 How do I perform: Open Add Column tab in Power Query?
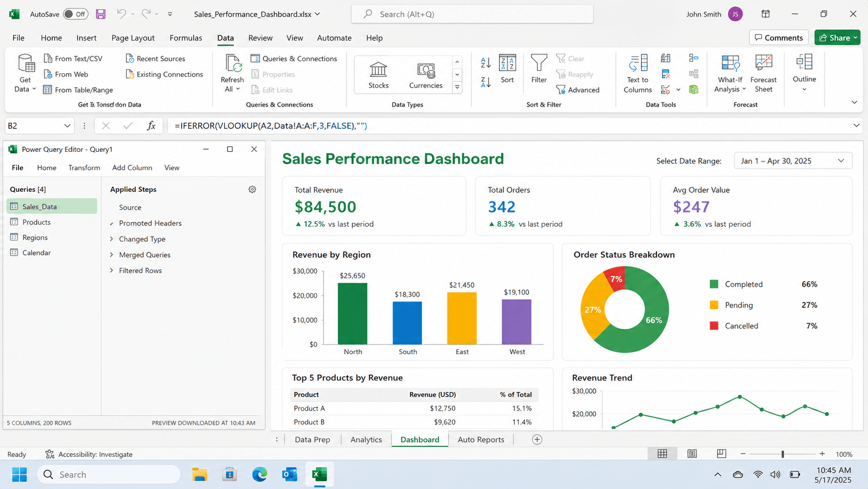132,168
